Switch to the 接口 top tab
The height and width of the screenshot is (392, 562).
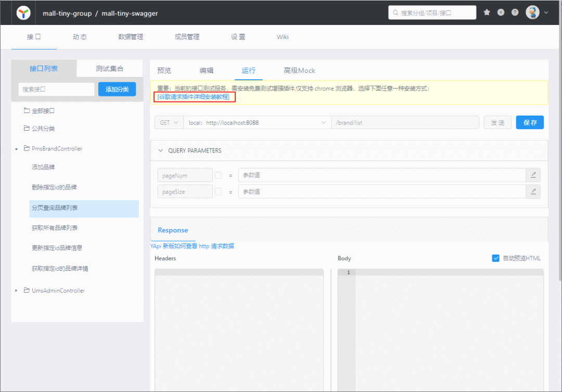pyautogui.click(x=34, y=37)
